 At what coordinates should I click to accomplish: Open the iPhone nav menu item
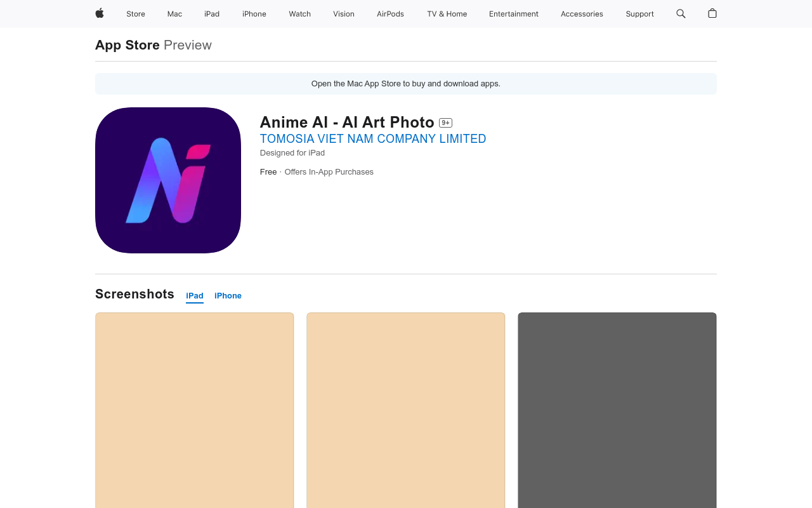[254, 14]
